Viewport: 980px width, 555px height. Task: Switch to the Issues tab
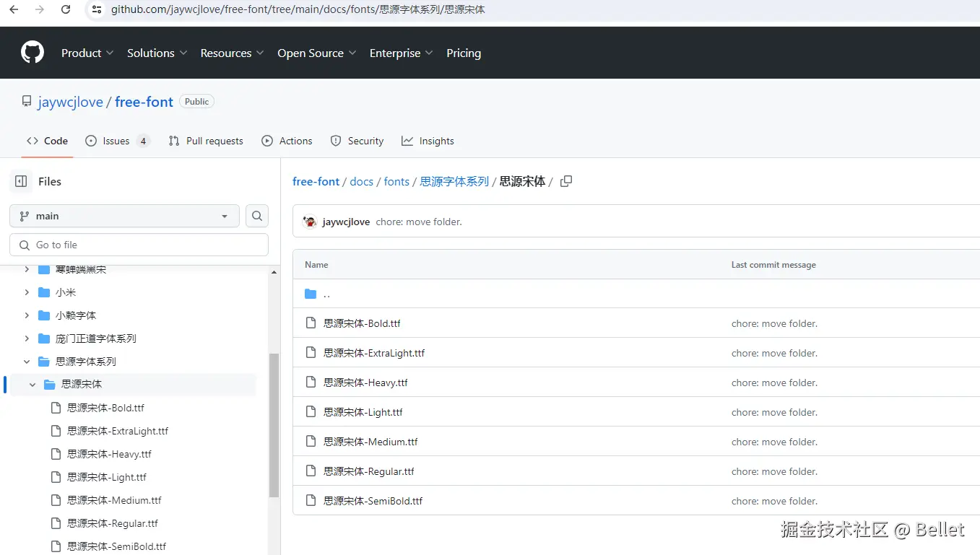coord(117,141)
